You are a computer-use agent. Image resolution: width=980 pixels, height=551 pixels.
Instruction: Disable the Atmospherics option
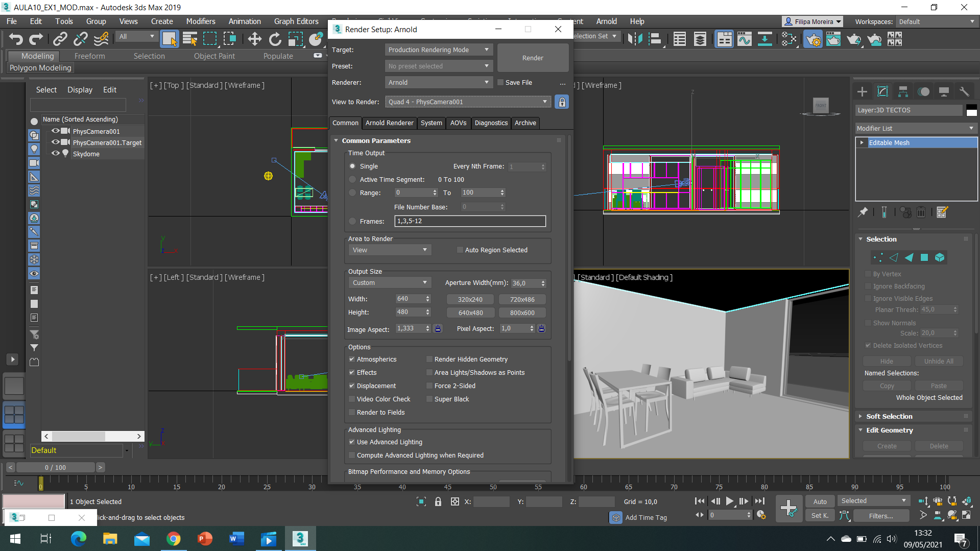pos(352,360)
